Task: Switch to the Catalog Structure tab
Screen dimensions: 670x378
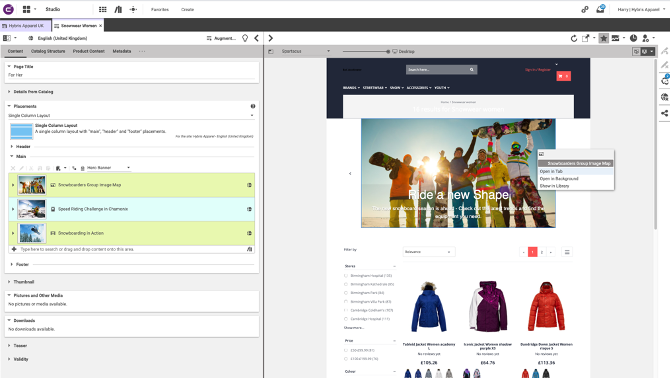Action: click(x=48, y=51)
